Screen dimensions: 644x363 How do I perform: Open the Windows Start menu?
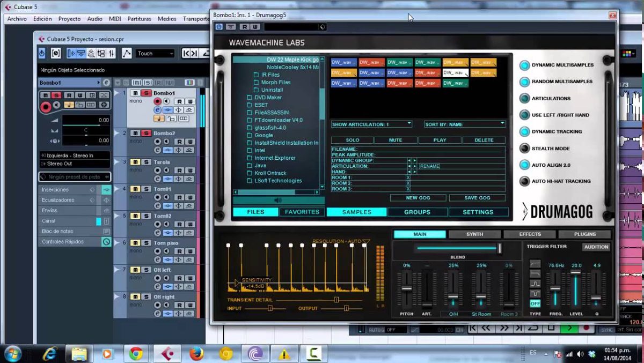click(12, 353)
